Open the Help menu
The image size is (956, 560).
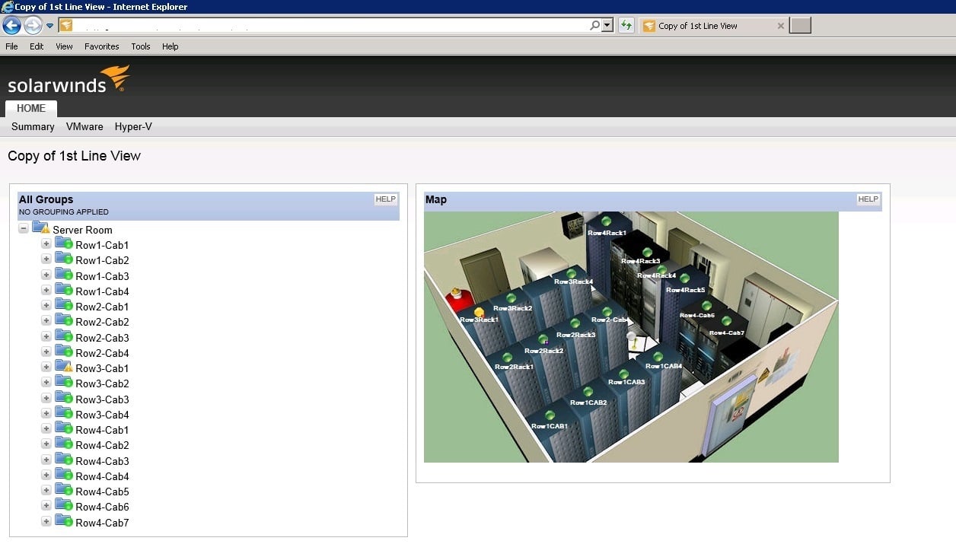coord(170,46)
